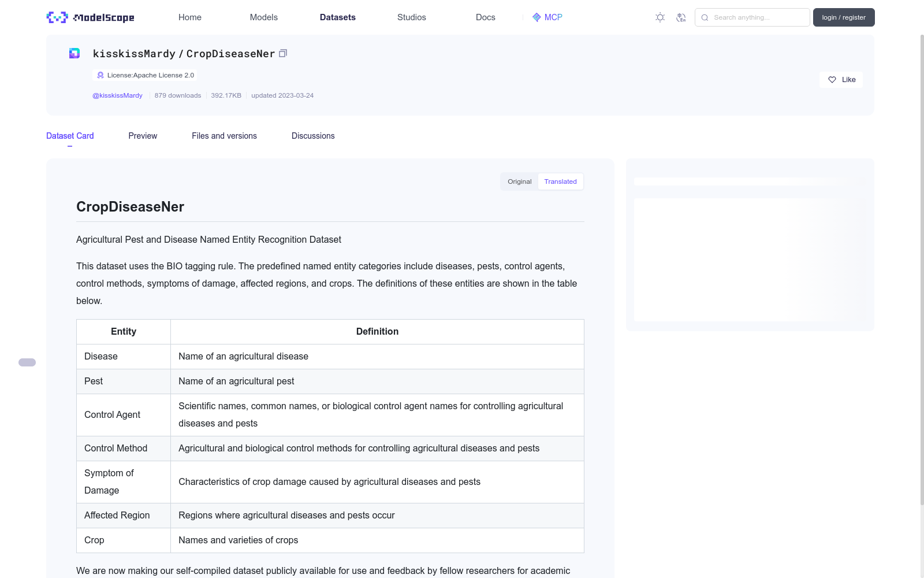Show the Original text version
This screenshot has width=924, height=578.
pos(520,181)
